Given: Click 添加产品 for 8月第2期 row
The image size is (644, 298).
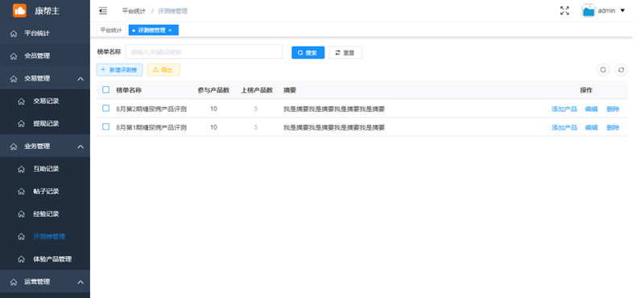Looking at the screenshot, I should (564, 110).
